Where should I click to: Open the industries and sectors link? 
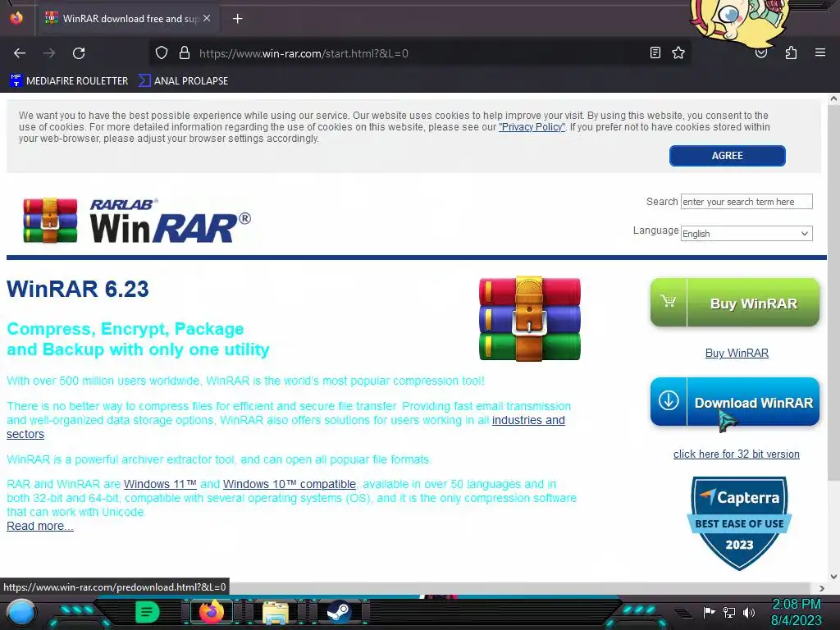point(528,420)
